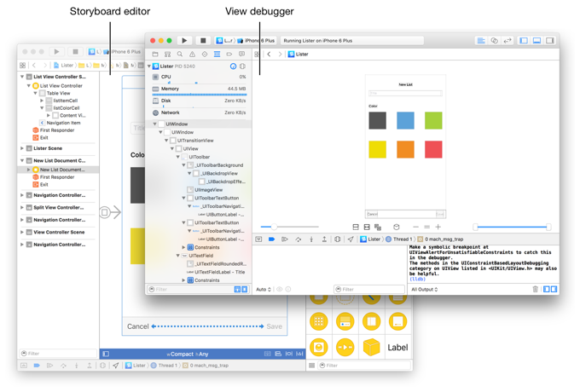580x392 pixels.
Task: Open the report navigator speech-bubble icon
Action: pyautogui.click(x=242, y=55)
